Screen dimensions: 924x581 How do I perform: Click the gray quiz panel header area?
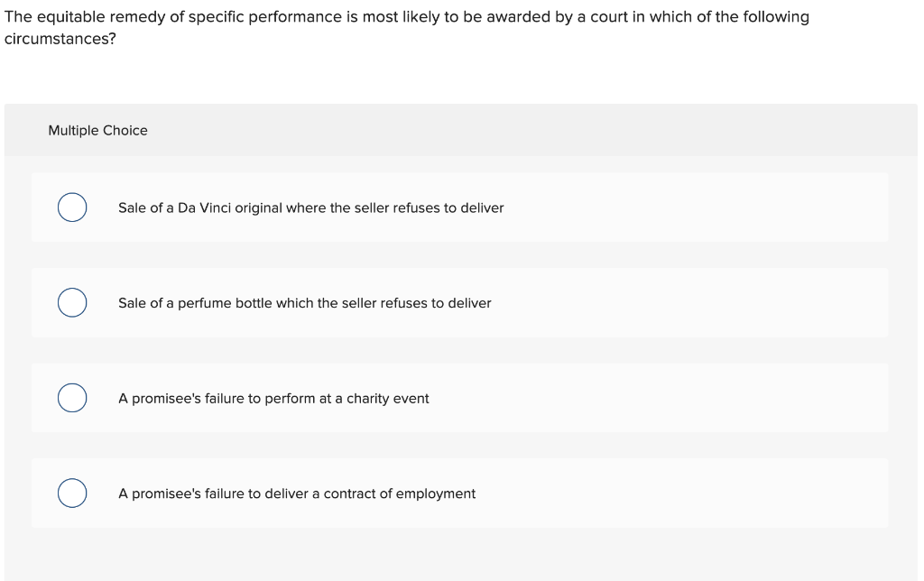(x=460, y=130)
